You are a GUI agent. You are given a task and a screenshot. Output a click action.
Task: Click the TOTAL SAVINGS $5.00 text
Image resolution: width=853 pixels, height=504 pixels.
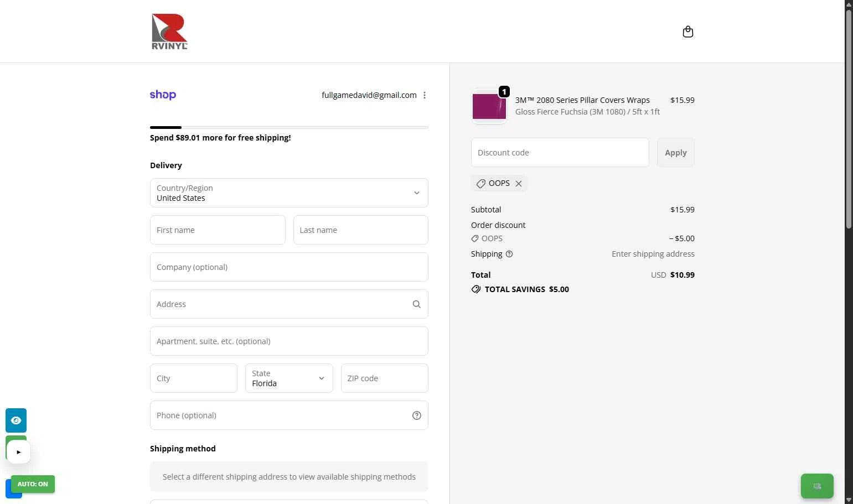tap(527, 289)
